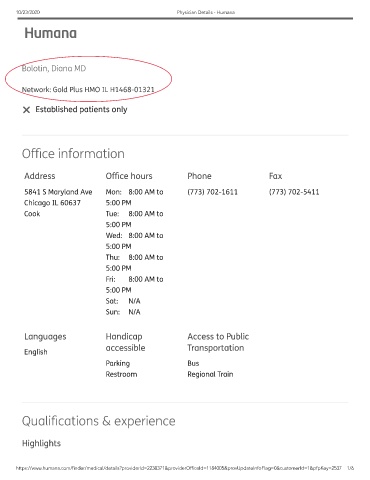
Task: Click the Restroom accessibility entry
Action: [121, 374]
